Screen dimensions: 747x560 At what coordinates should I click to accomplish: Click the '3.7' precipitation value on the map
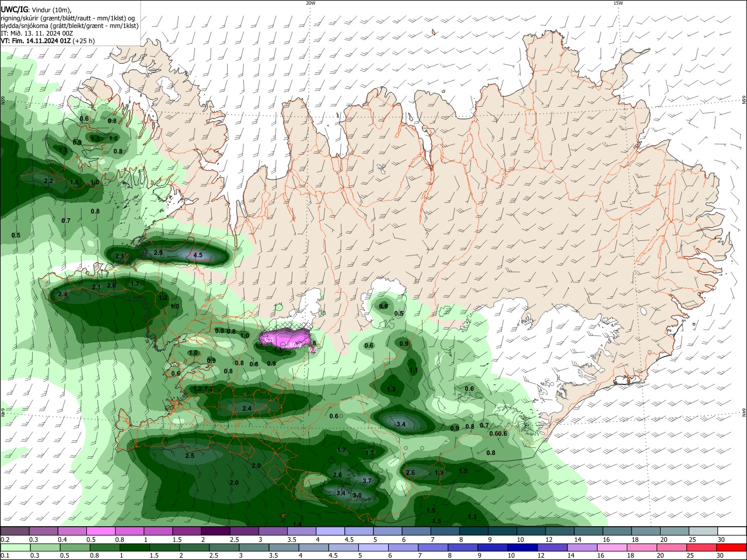pyautogui.click(x=367, y=481)
